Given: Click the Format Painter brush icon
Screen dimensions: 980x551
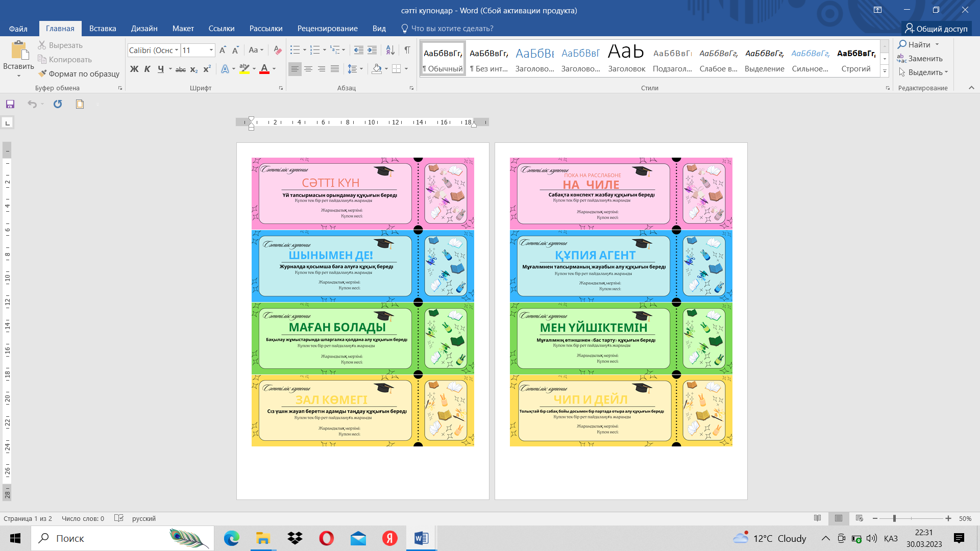Looking at the screenshot, I should pyautogui.click(x=42, y=73).
